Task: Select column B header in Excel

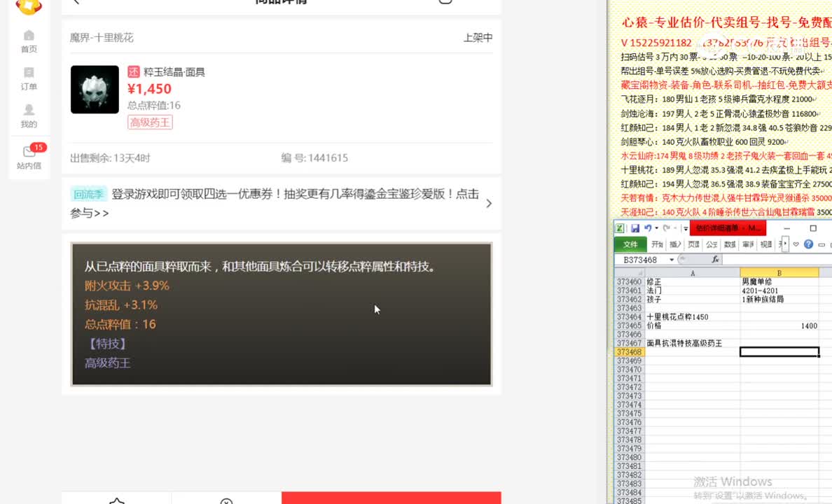Action: [x=779, y=273]
